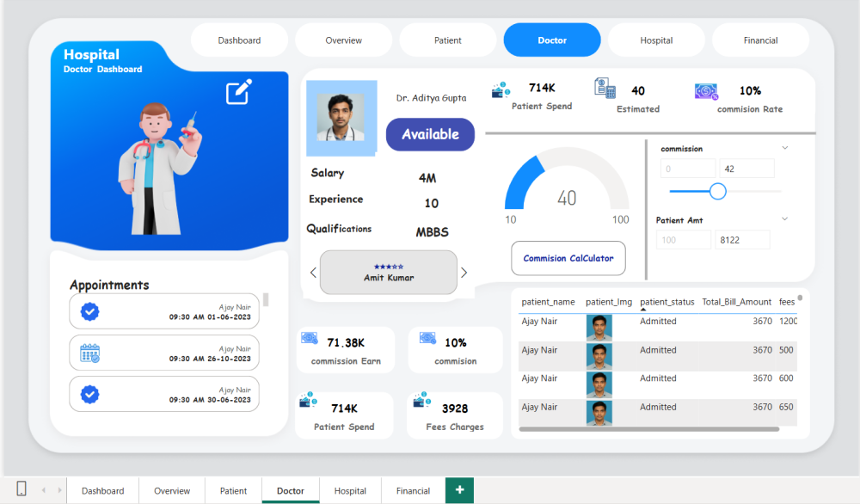Expand the Patient Amt slicer chevron
Image resolution: width=860 pixels, height=504 pixels.
[784, 219]
